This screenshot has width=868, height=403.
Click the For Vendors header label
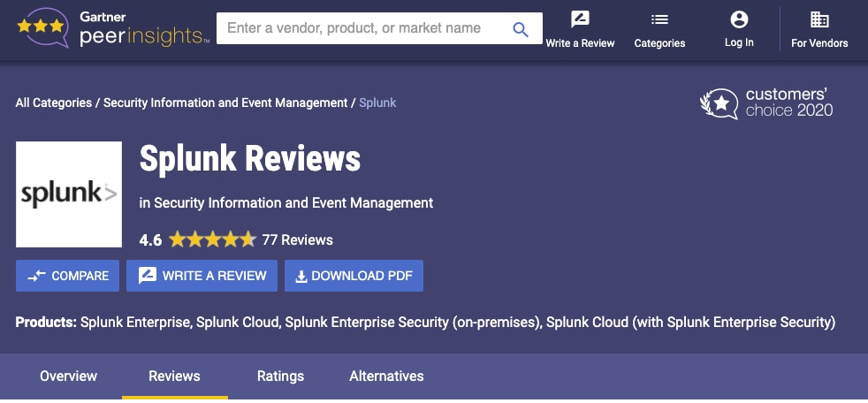(x=819, y=43)
